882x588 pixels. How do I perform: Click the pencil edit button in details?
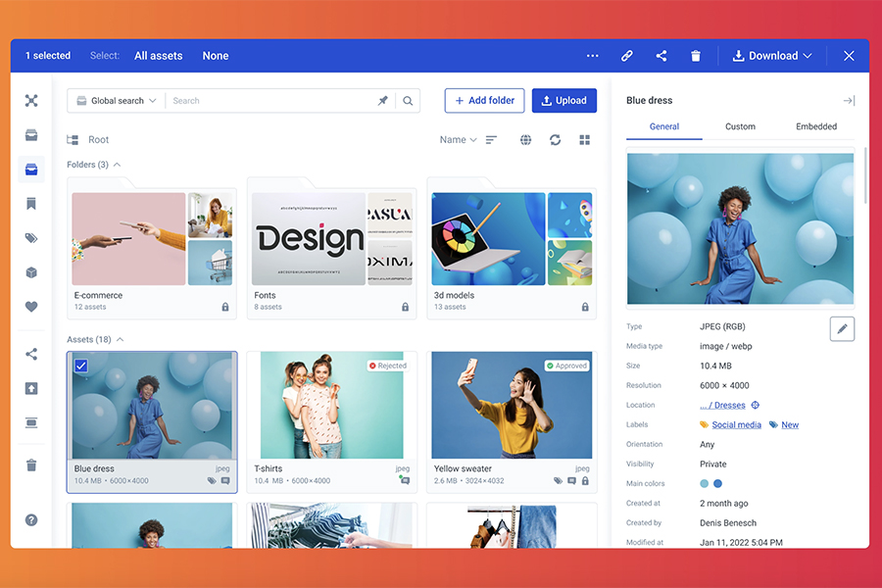coord(842,329)
